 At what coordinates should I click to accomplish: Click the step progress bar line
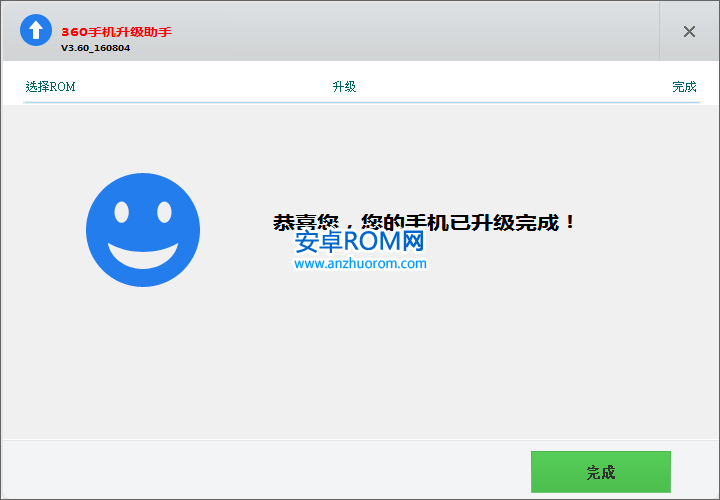pos(361,102)
